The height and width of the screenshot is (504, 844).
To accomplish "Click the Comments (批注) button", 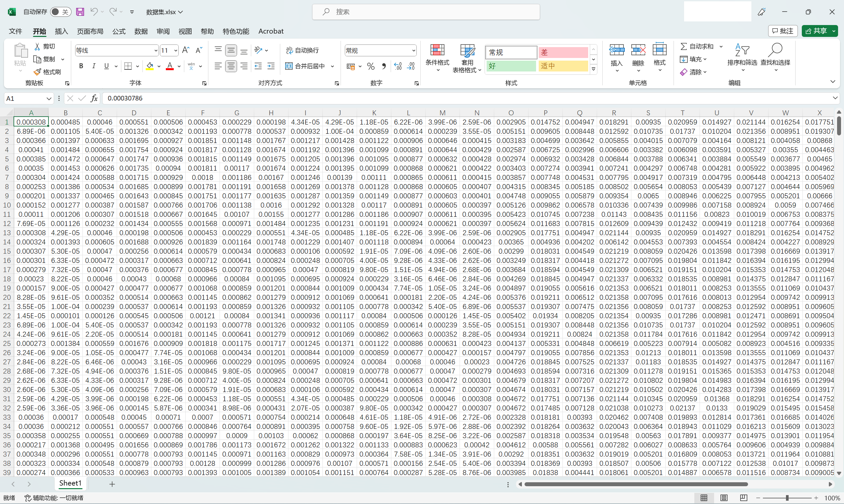I will coord(783,31).
